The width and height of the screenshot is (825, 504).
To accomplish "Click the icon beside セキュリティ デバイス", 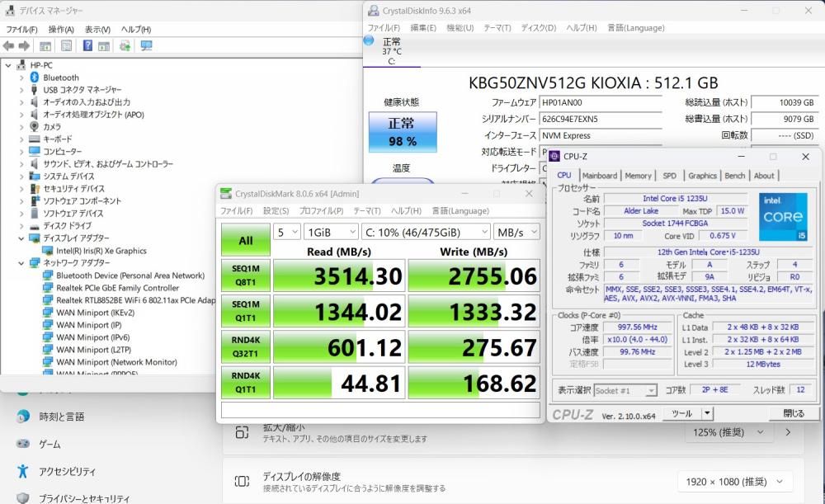I will (35, 188).
